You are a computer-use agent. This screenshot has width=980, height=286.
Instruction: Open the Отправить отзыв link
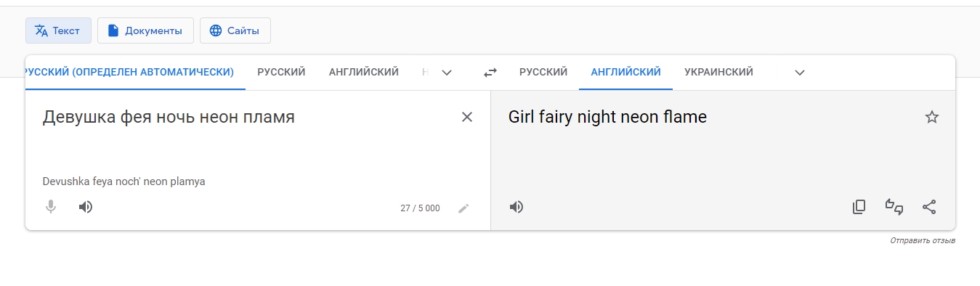click(923, 240)
